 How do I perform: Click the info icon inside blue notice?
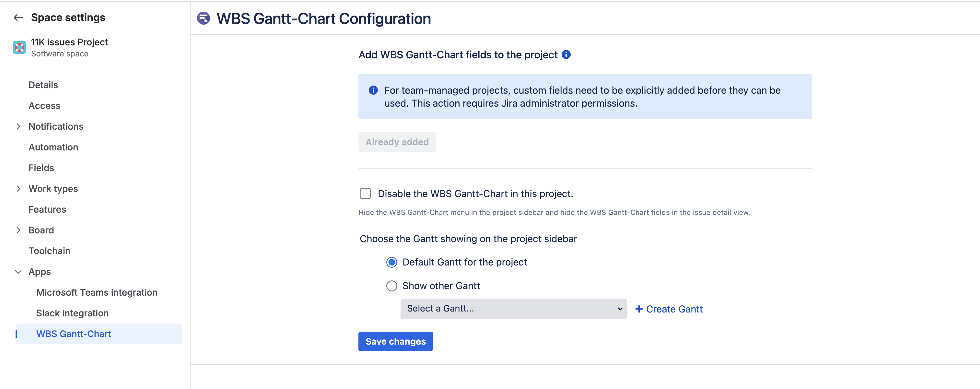click(373, 90)
